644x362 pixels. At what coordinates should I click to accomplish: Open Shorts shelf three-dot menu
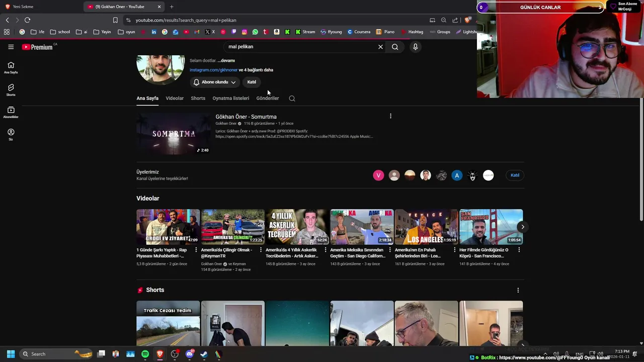(518, 290)
